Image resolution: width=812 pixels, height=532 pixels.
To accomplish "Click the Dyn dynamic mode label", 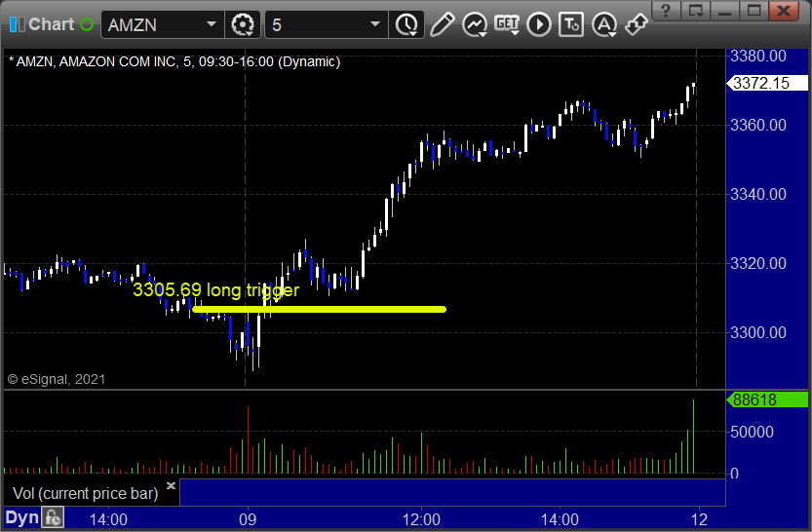I will pos(21,518).
